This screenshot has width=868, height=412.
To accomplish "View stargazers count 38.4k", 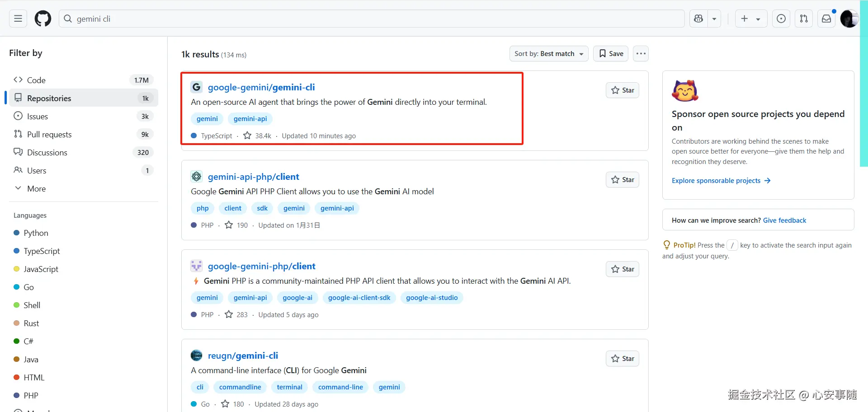I will pyautogui.click(x=257, y=136).
